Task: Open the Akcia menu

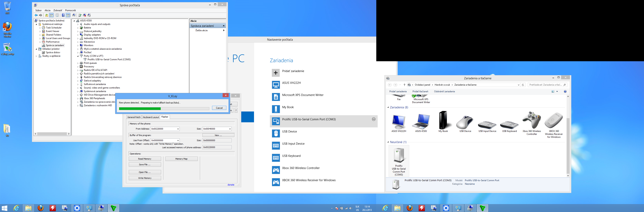Action: pos(47,11)
